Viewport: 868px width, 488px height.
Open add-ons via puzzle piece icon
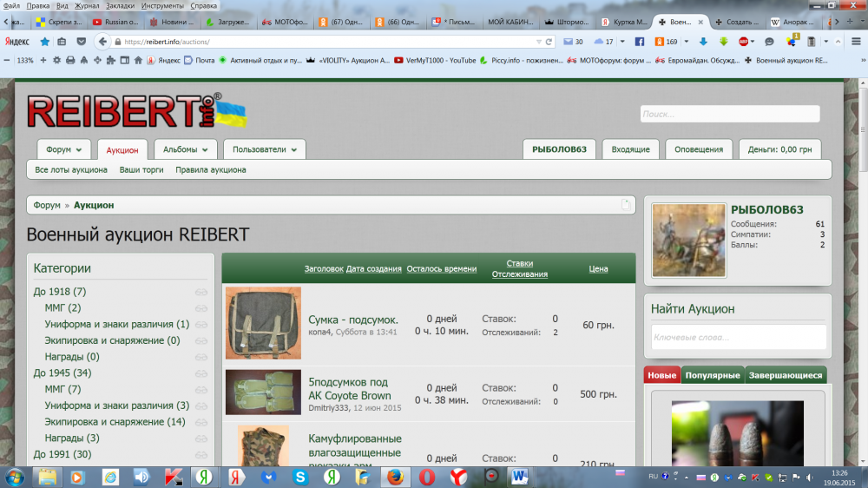pyautogui.click(x=111, y=60)
